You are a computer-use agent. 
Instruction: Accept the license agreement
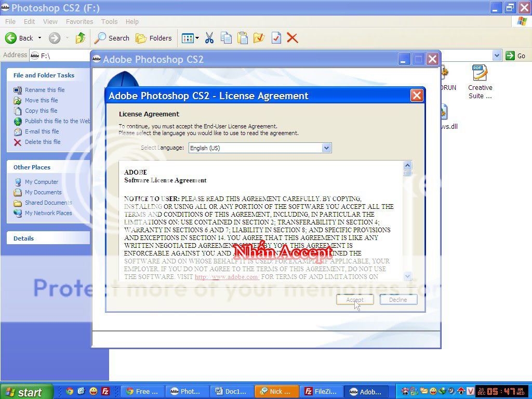tap(355, 300)
